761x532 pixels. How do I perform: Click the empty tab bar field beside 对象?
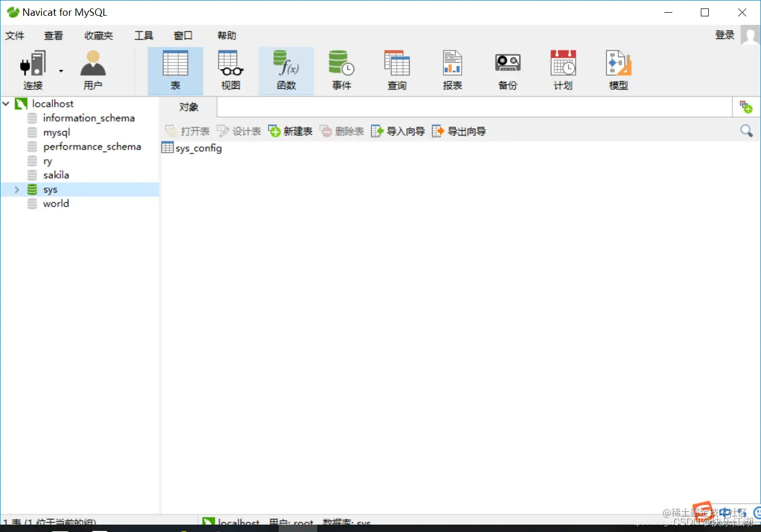pyautogui.click(x=474, y=107)
